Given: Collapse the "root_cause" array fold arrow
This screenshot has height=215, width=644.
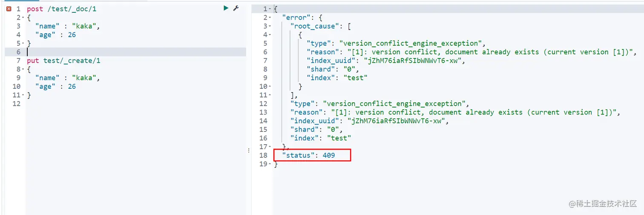Looking at the screenshot, I should tap(270, 26).
